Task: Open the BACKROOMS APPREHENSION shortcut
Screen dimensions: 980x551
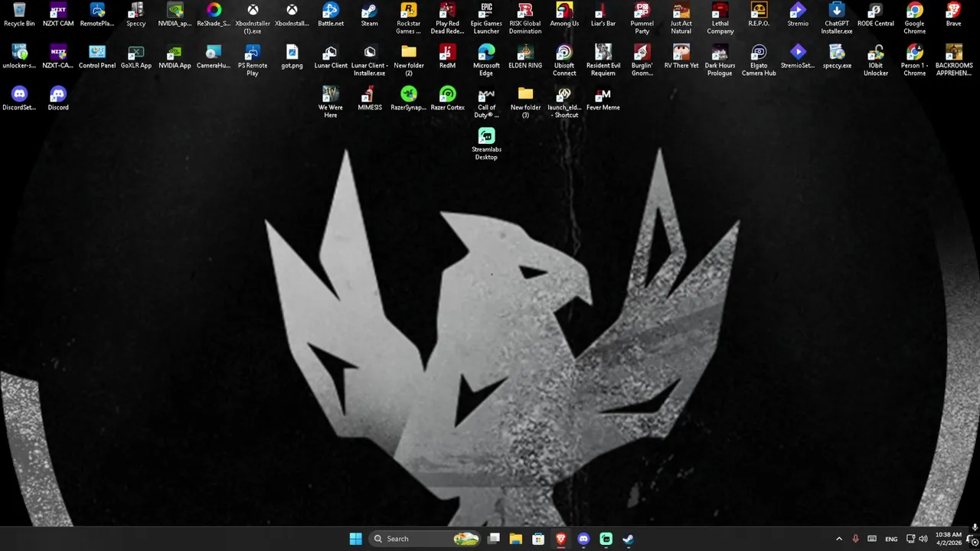Action: pos(953,60)
